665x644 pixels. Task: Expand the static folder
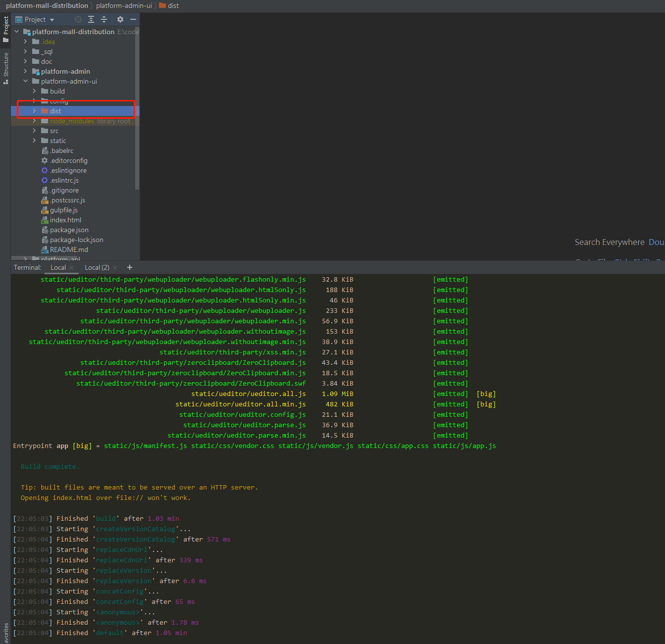(x=35, y=141)
